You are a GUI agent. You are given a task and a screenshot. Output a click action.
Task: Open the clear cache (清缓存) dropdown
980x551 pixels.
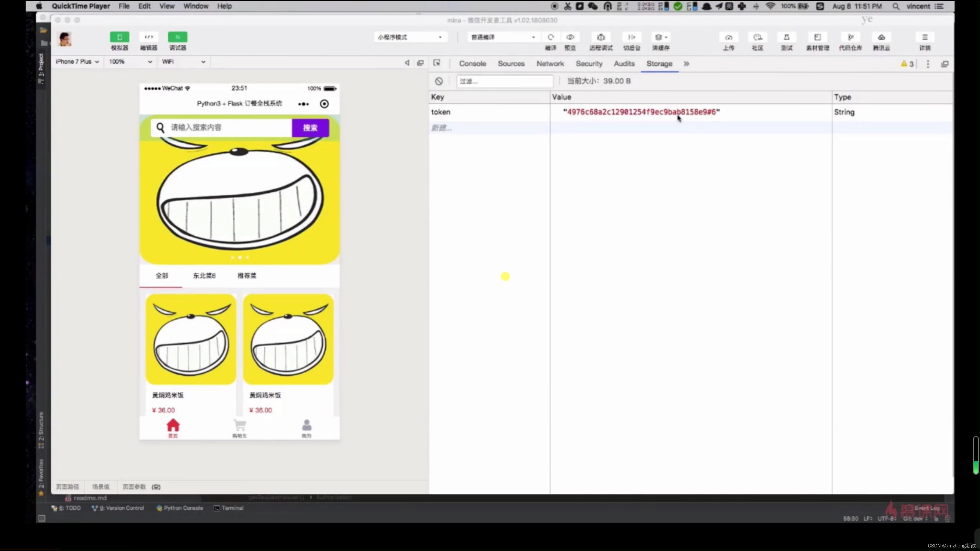[x=661, y=37]
